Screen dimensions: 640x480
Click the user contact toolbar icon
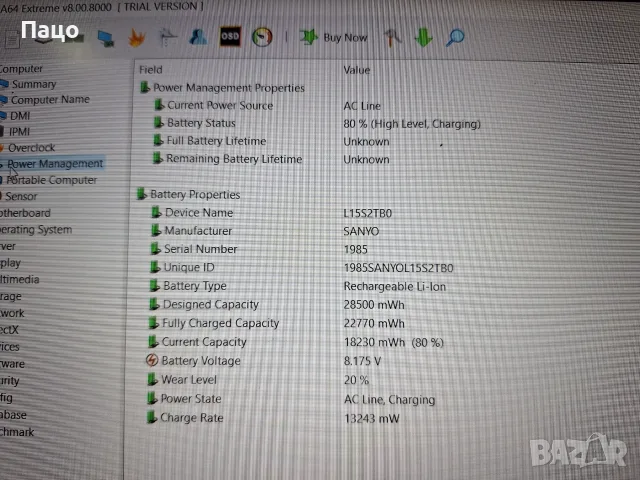click(198, 38)
